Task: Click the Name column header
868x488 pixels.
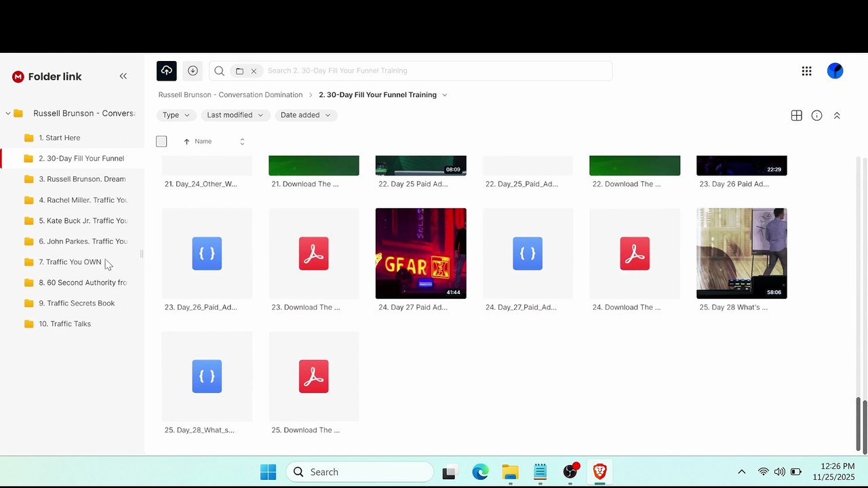Action: 203,142
